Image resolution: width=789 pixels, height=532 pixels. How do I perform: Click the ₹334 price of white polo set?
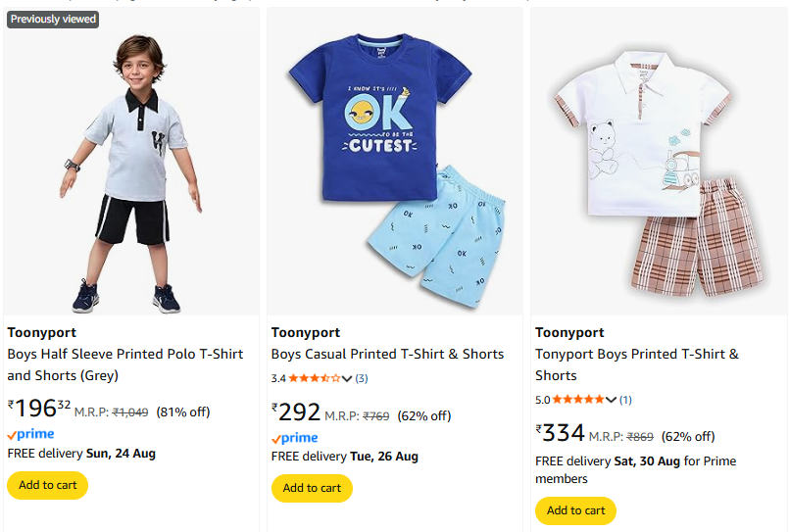561,433
